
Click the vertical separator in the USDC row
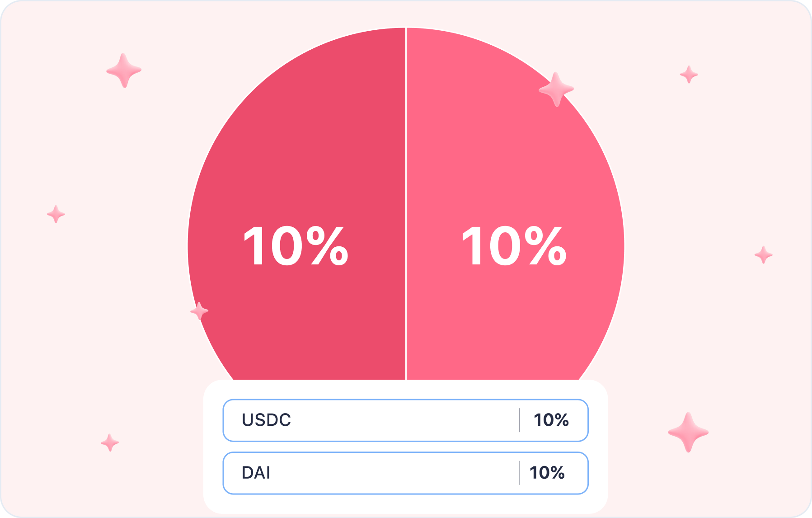click(x=520, y=420)
